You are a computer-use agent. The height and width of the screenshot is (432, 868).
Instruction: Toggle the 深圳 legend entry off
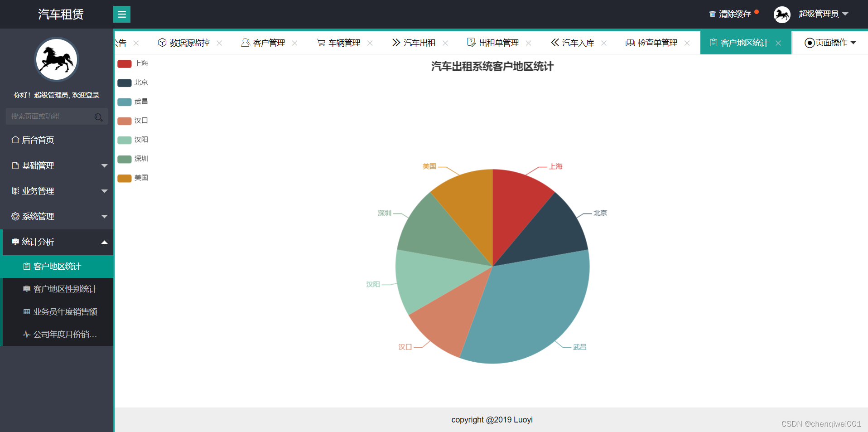click(x=133, y=159)
